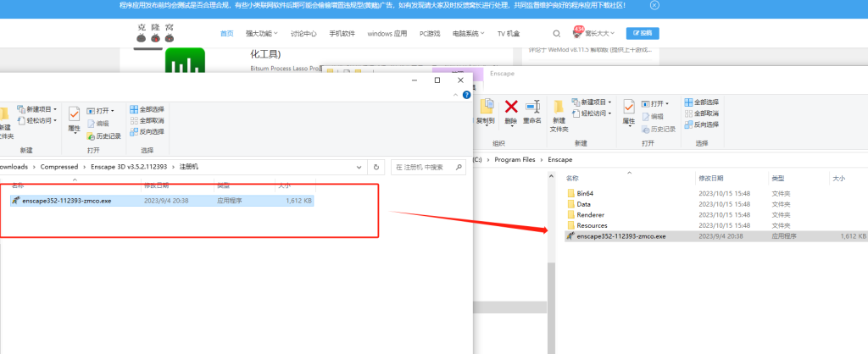Open the 打开 dropdown in Enscape window ribbon
Screen dimensions: 868x354
(x=655, y=104)
